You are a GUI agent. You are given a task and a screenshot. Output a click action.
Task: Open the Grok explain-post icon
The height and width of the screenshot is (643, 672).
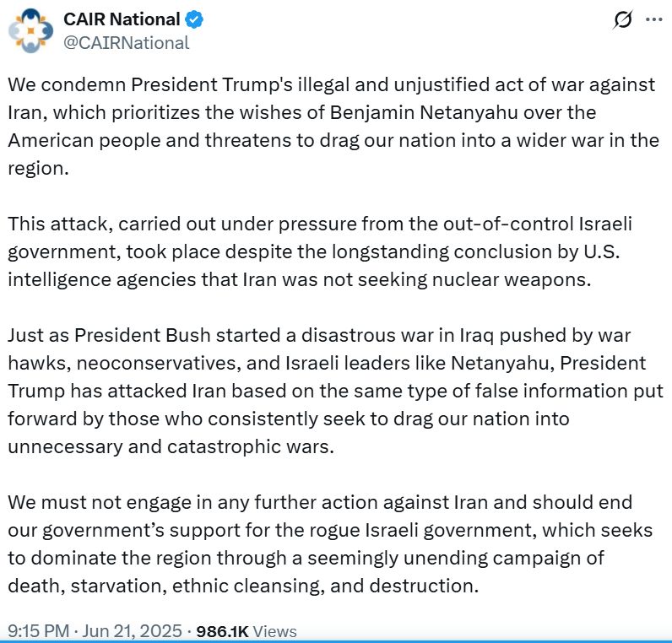click(622, 19)
